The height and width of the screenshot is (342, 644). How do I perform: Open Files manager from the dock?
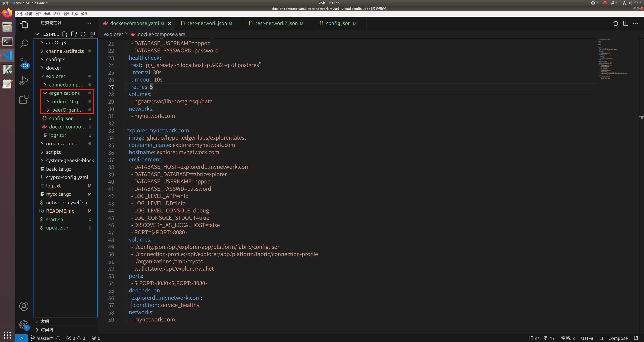pyautogui.click(x=7, y=27)
